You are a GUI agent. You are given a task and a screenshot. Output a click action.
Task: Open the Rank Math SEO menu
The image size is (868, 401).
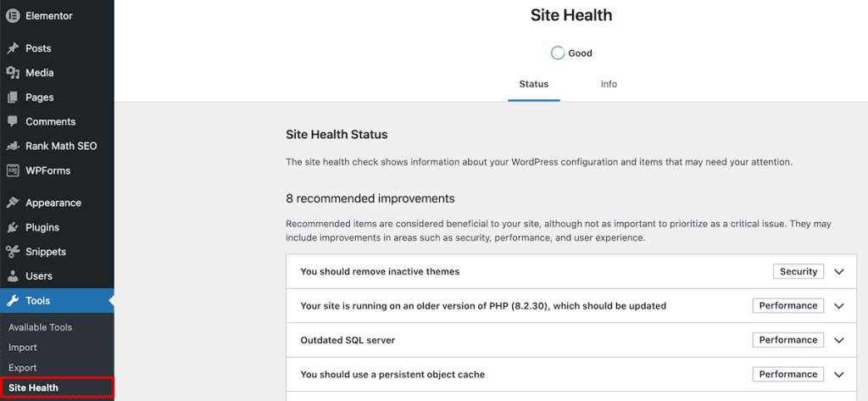click(x=57, y=146)
